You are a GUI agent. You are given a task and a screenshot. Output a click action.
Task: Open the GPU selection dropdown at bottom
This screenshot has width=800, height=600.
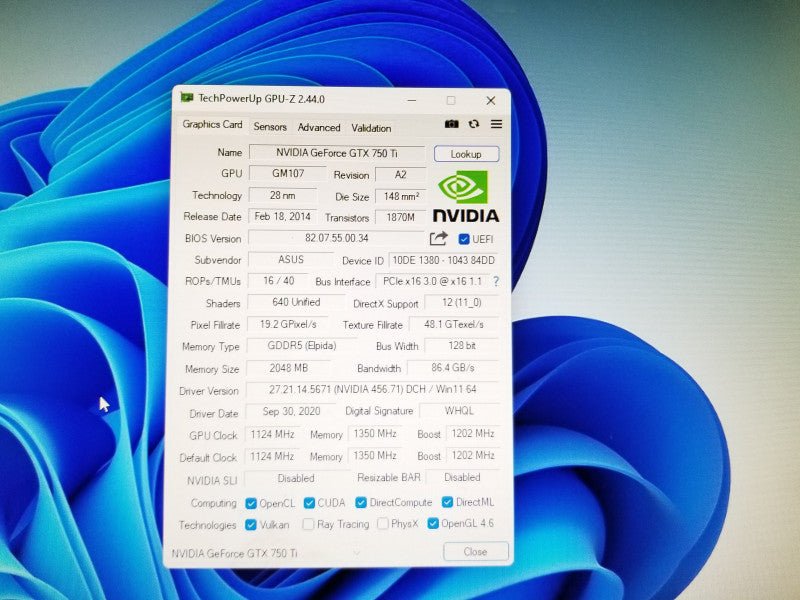357,553
